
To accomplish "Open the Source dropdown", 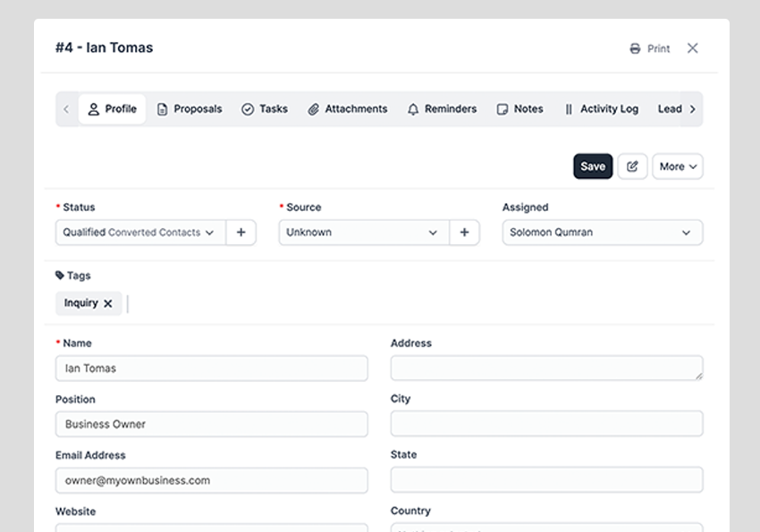I will [x=362, y=232].
